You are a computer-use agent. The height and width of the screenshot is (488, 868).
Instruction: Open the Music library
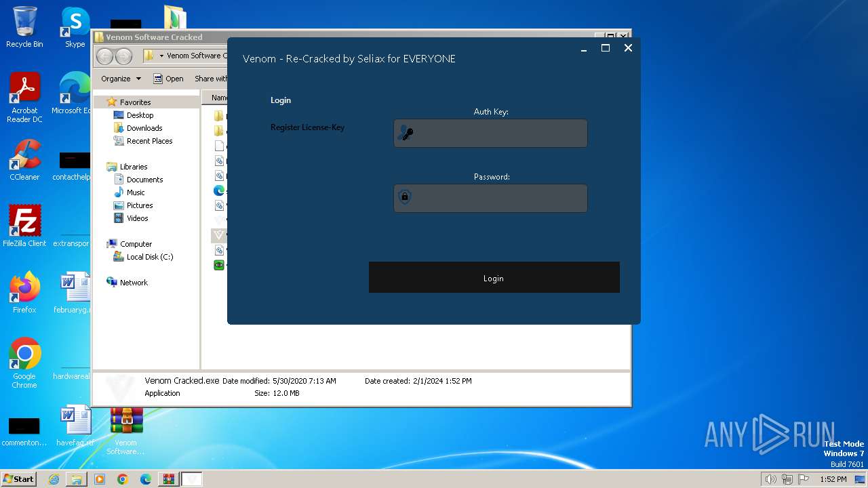136,192
